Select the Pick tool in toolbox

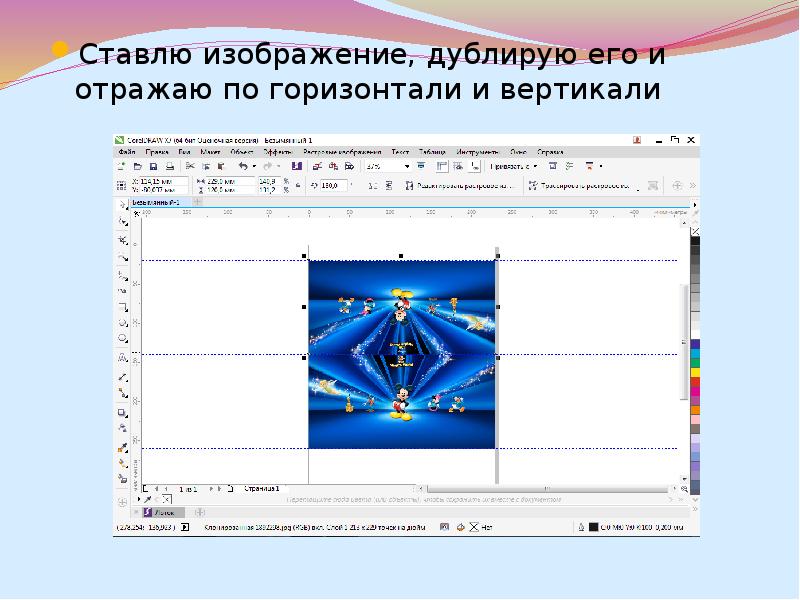pyautogui.click(x=123, y=207)
